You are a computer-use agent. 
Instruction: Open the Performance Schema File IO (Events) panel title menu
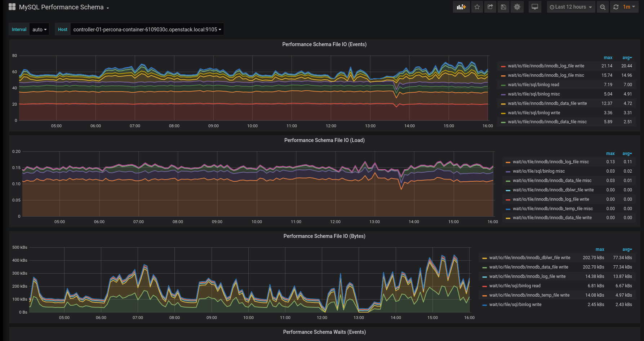click(324, 44)
